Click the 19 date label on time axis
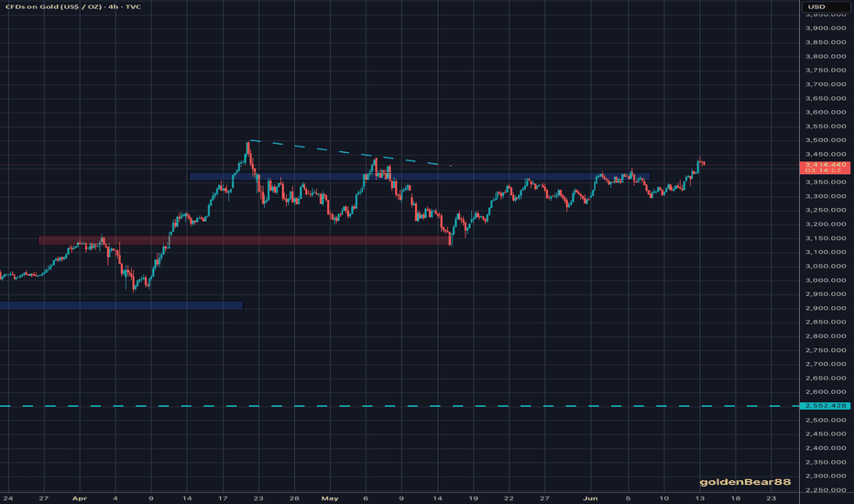 point(474,498)
